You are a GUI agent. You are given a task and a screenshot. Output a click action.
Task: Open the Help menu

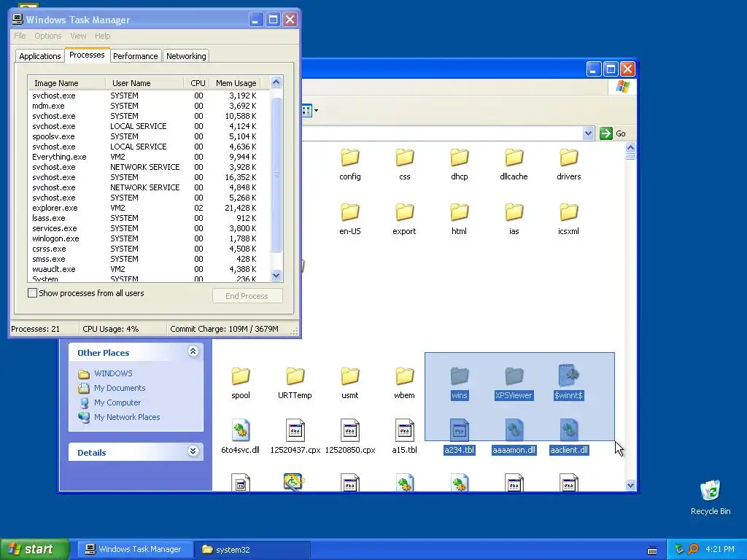pos(102,36)
